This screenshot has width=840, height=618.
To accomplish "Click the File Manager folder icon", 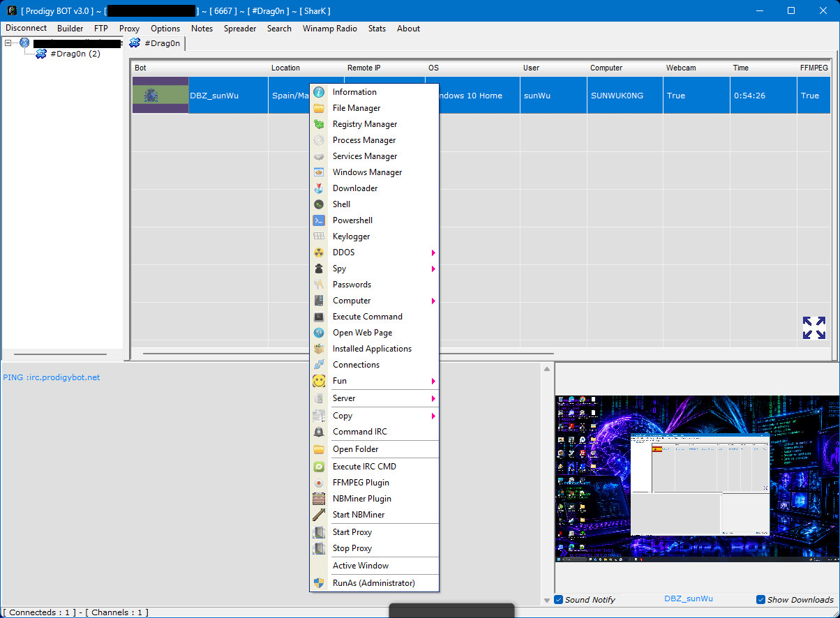I will (x=319, y=108).
